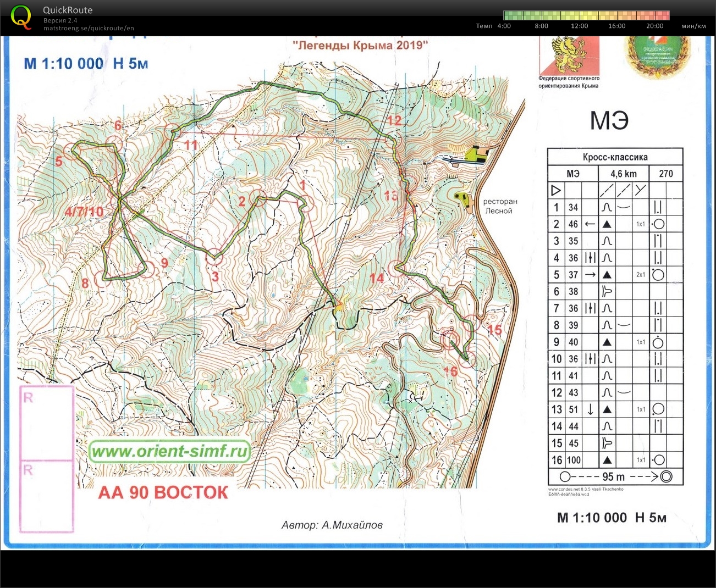Click the Crimea orienteering federation griffin logo

pos(569,56)
